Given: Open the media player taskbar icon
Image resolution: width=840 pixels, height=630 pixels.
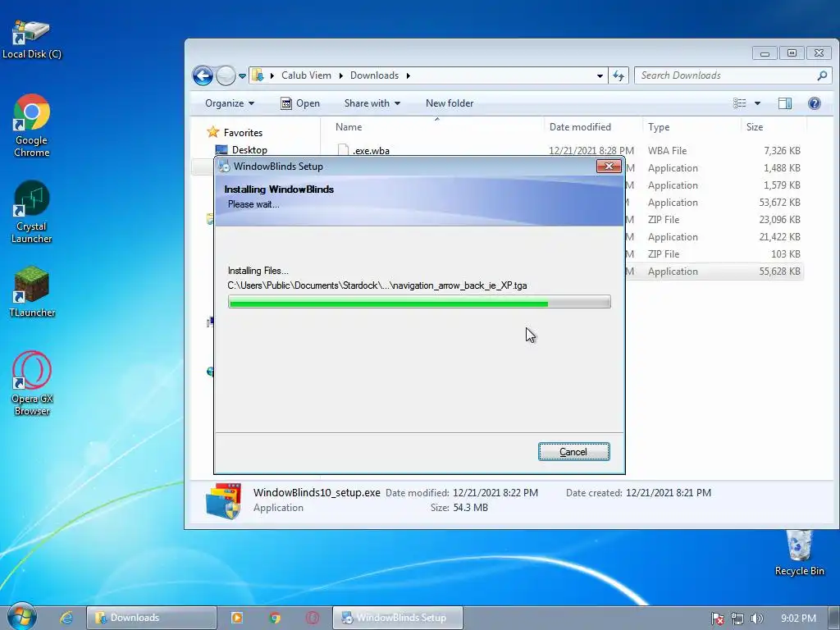Looking at the screenshot, I should 237,618.
